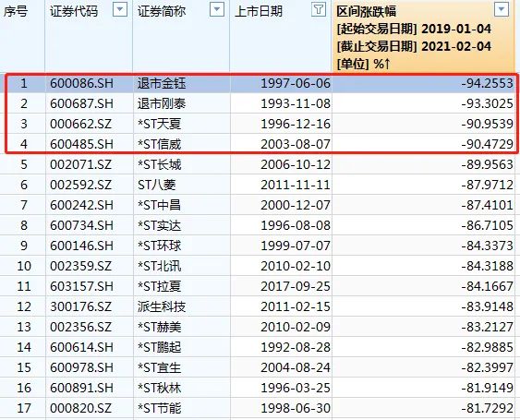
Task: Select stock code 002071.SZ
Action: tap(80, 164)
